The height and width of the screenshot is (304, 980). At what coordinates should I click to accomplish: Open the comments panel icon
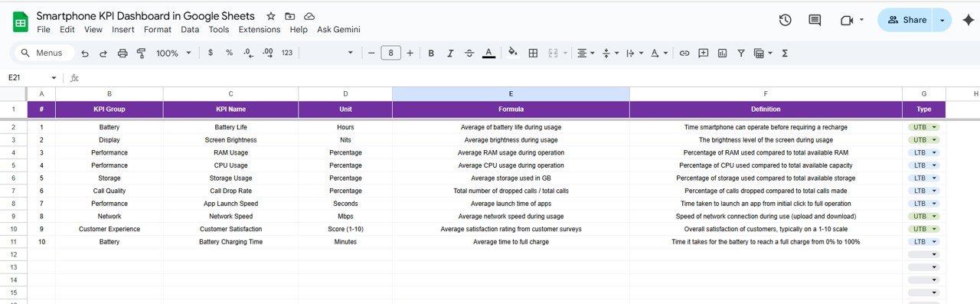pyautogui.click(x=815, y=20)
